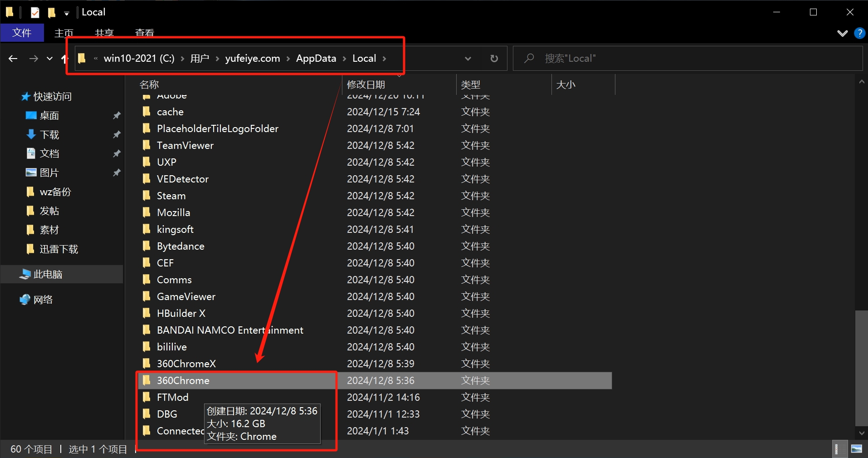
Task: Open wz备份 folder in navigation pane
Action: [x=55, y=192]
